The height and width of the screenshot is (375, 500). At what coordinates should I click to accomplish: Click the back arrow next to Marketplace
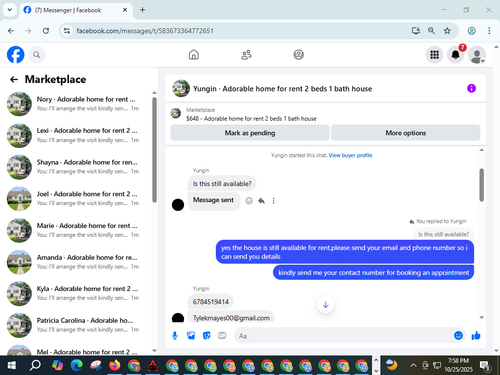(x=14, y=79)
